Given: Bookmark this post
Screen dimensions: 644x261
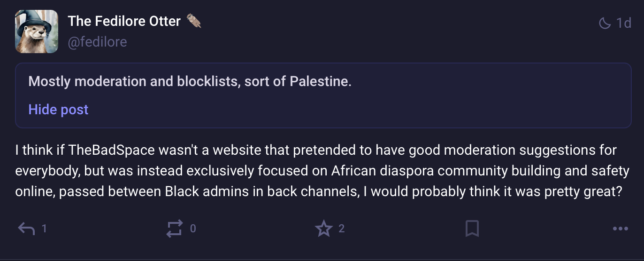Looking at the screenshot, I should (x=472, y=229).
